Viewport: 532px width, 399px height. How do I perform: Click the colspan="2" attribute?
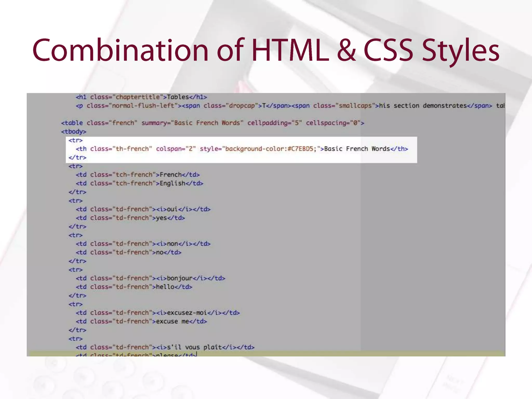pyautogui.click(x=176, y=149)
